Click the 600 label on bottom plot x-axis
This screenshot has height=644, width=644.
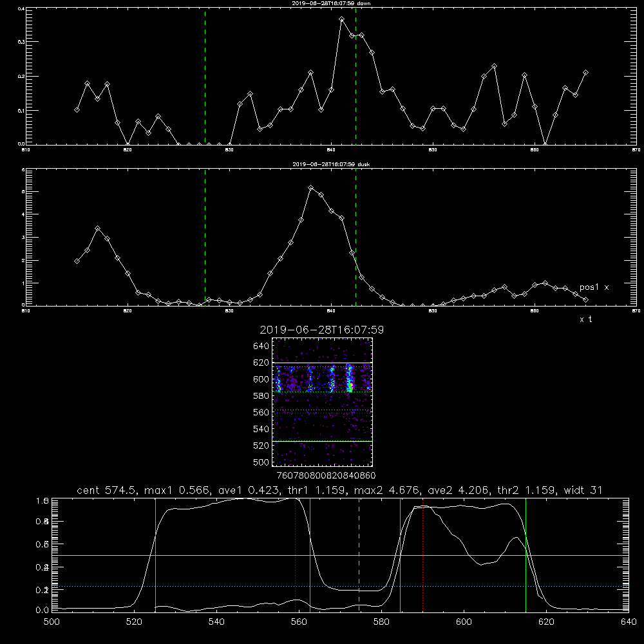(464, 622)
